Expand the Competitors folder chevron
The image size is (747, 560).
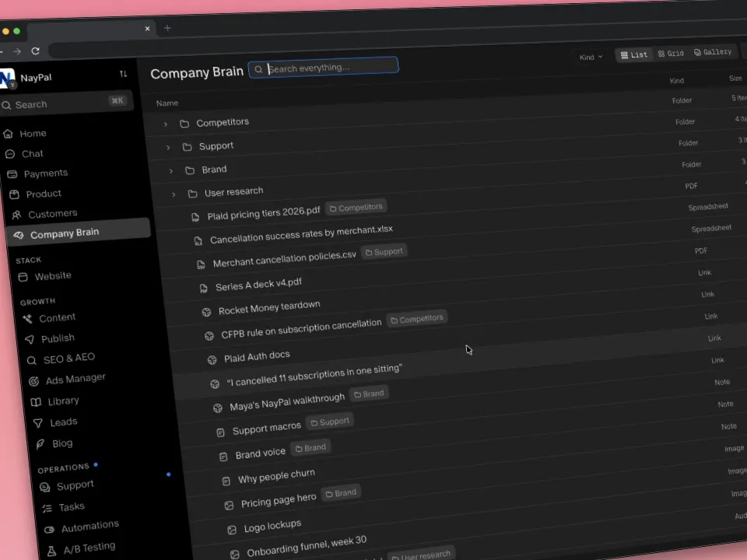165,124
